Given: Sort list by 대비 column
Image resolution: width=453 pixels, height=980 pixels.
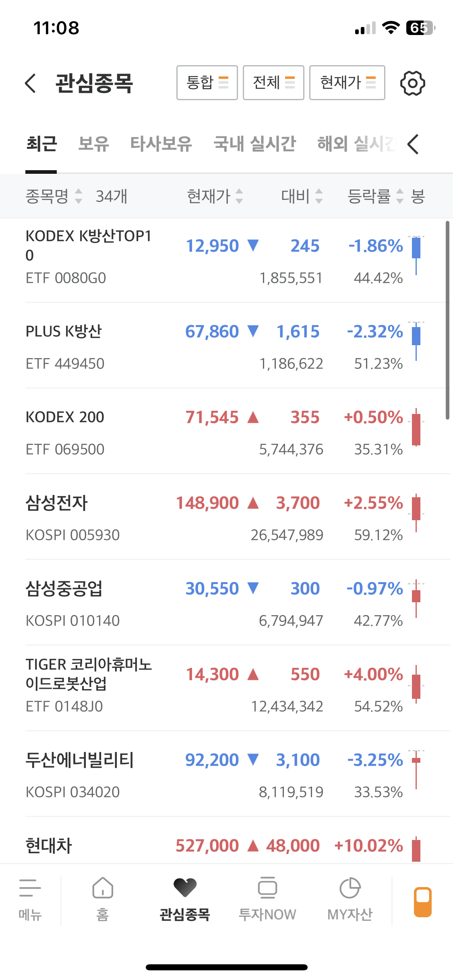Looking at the screenshot, I should (302, 196).
